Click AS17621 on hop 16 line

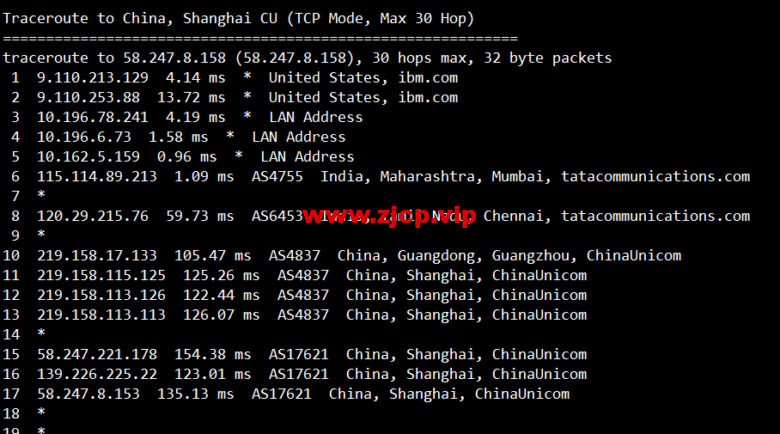click(x=298, y=374)
